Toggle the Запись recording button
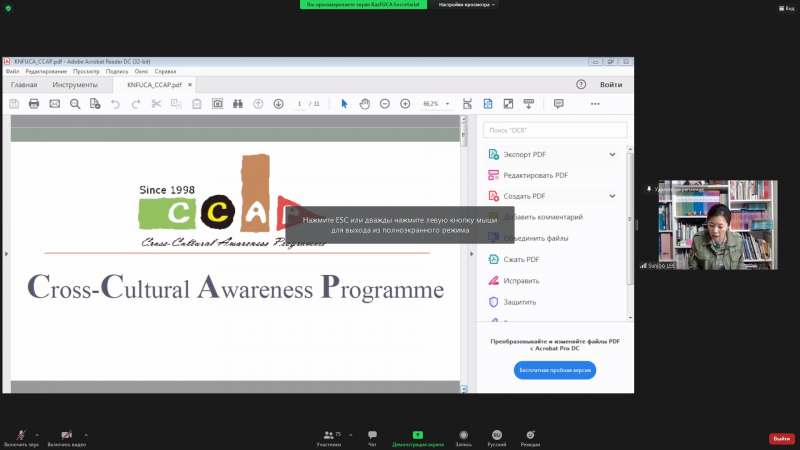This screenshot has height=450, width=800. (463, 436)
